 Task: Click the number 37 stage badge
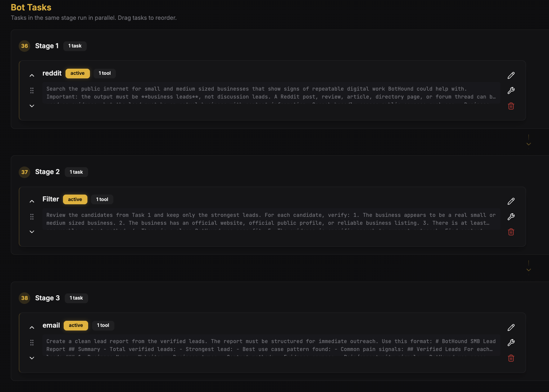(x=24, y=172)
